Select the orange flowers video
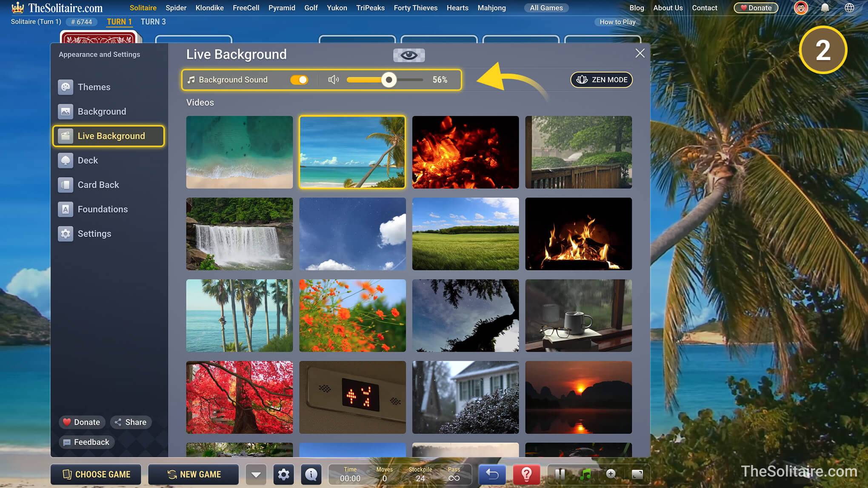 352,316
